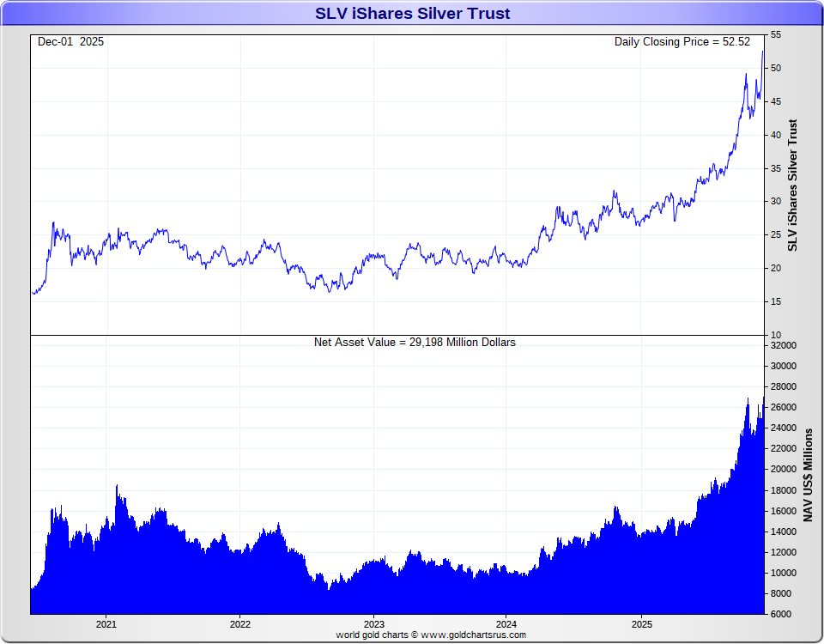Click the NAV axis value 8000
The width and height of the screenshot is (824, 644).
point(781,593)
